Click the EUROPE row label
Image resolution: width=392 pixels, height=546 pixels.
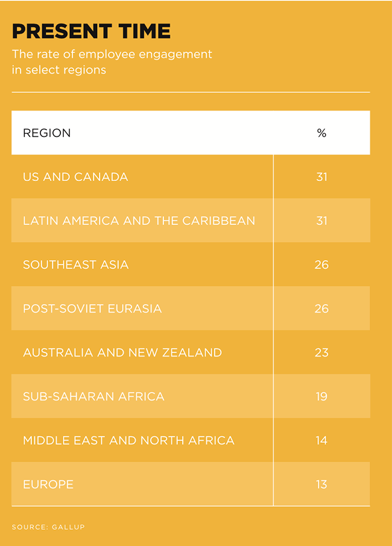click(48, 484)
